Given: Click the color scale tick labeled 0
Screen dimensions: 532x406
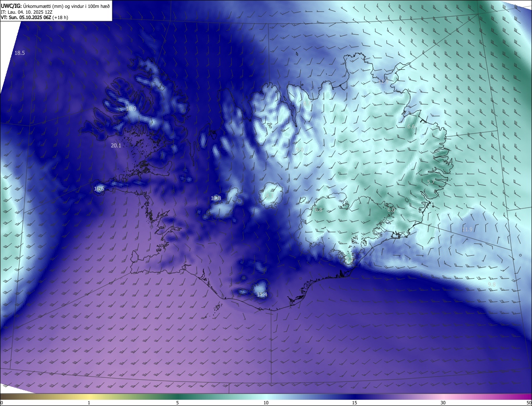Looking at the screenshot, I should (2, 403).
